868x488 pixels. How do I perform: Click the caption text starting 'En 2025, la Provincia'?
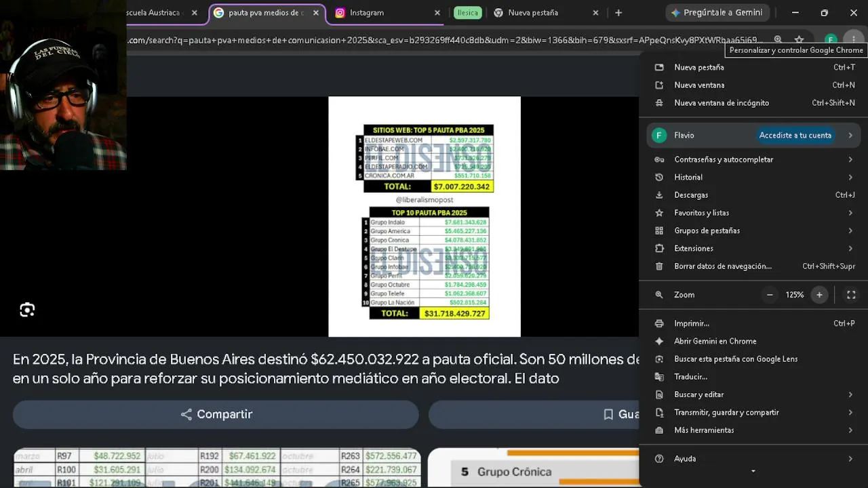[326, 369]
